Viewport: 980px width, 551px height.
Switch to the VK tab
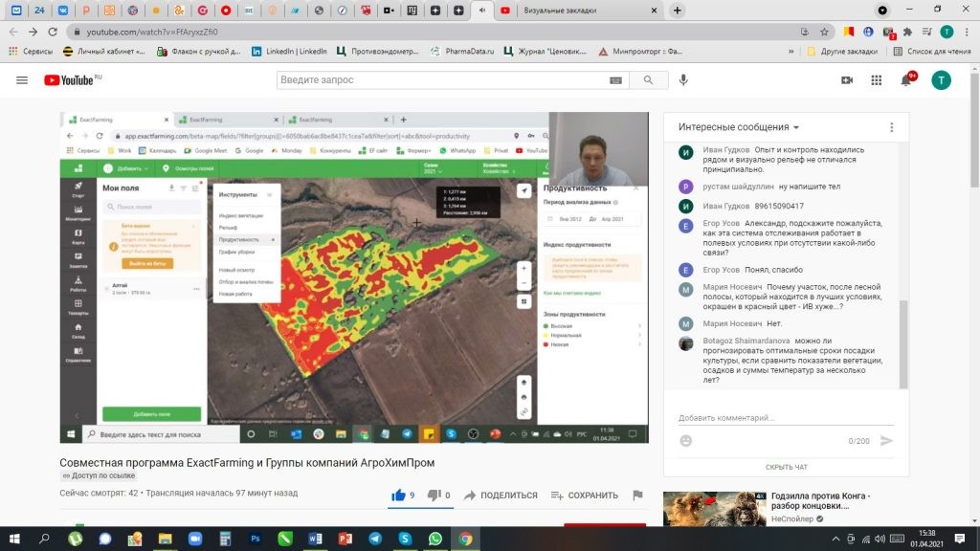[62, 10]
